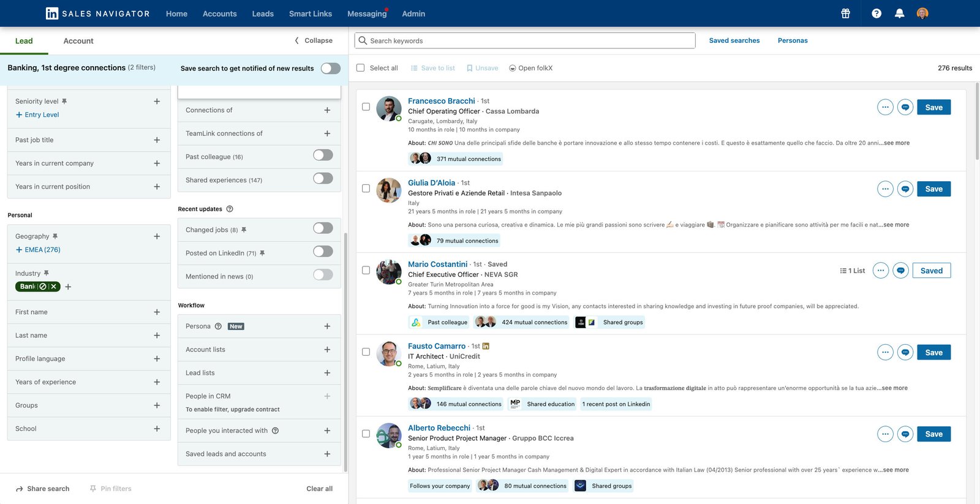The image size is (980, 504).
Task: Open the help question mark icon
Action: (x=876, y=13)
